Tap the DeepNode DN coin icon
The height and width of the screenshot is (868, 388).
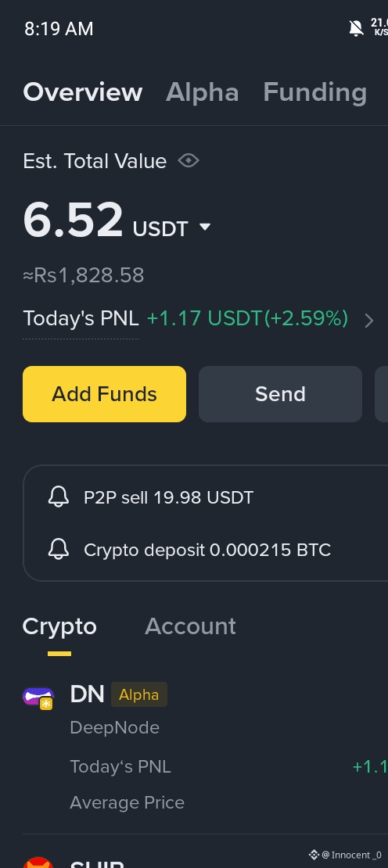[x=38, y=698]
